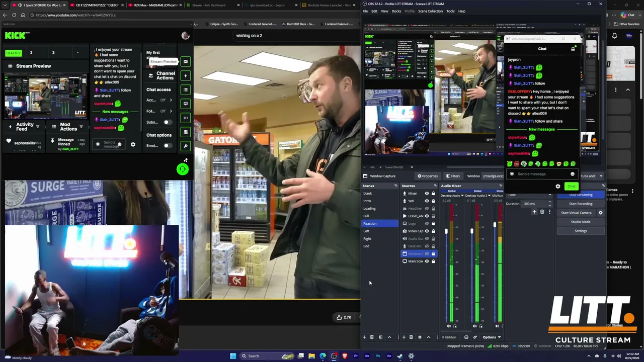Launch Photoshop from the taskbar

point(378,356)
